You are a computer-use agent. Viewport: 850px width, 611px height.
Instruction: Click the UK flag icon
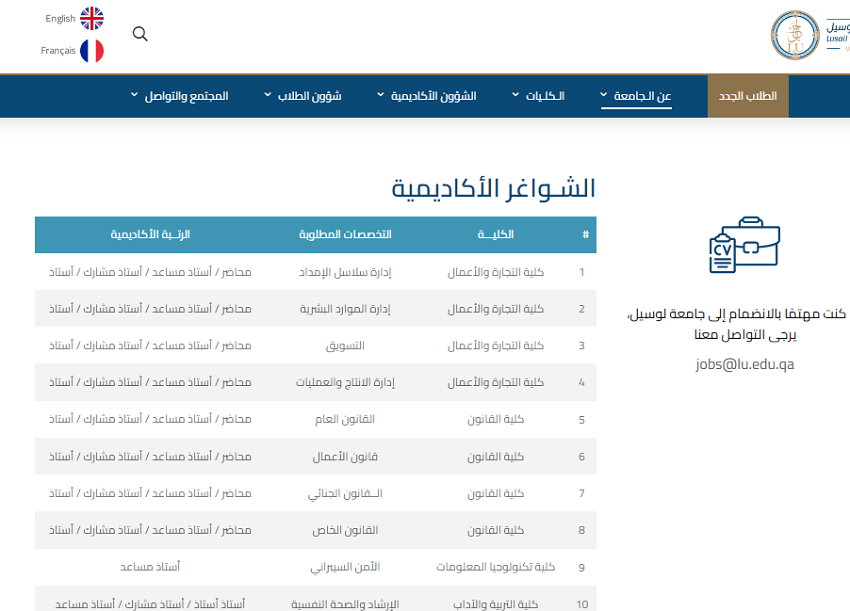[92, 18]
